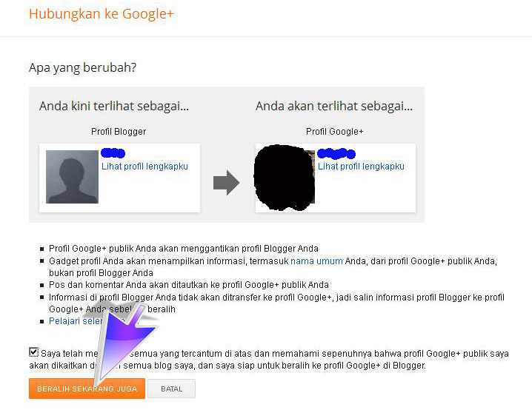Viewport: 532px width, 410px height.
Task: Click bullet 'Profil Google+ publik Anda akan menggantikan'
Action: tap(184, 249)
